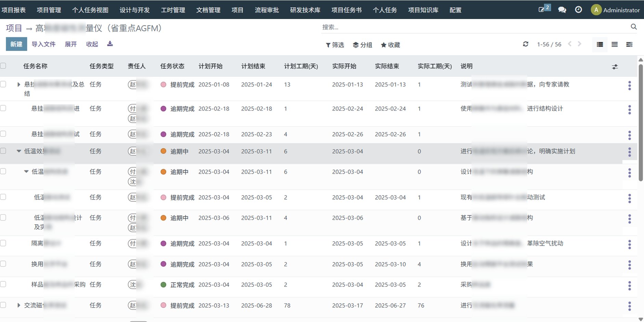This screenshot has height=322, width=644.
Task: Open the 流程审批 menu
Action: [267, 10]
